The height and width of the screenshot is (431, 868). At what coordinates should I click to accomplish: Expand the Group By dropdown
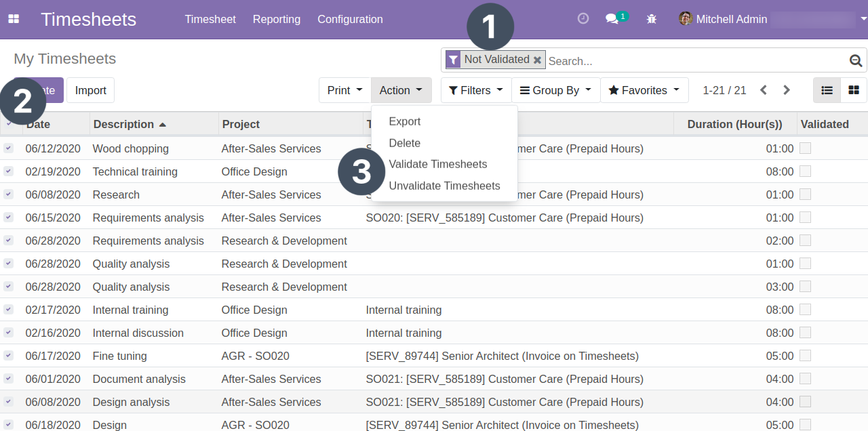pyautogui.click(x=555, y=90)
